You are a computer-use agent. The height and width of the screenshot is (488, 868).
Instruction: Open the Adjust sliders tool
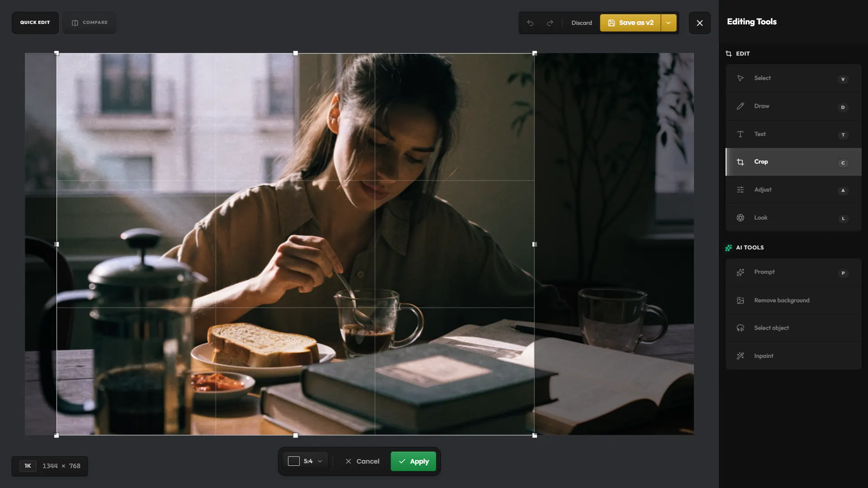[793, 190]
